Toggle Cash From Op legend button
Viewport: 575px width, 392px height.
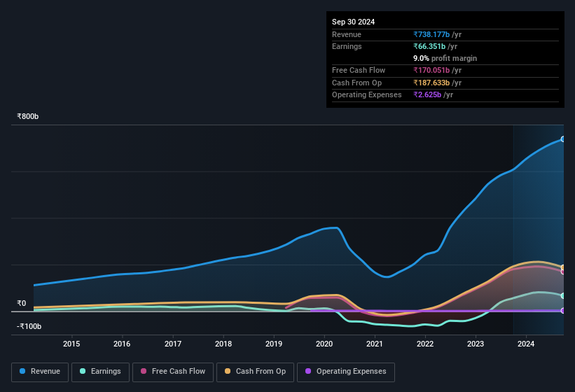(x=255, y=371)
